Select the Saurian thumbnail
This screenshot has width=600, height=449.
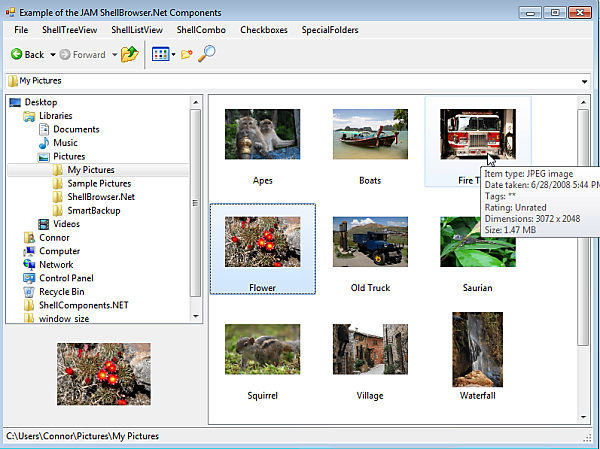coord(478,242)
